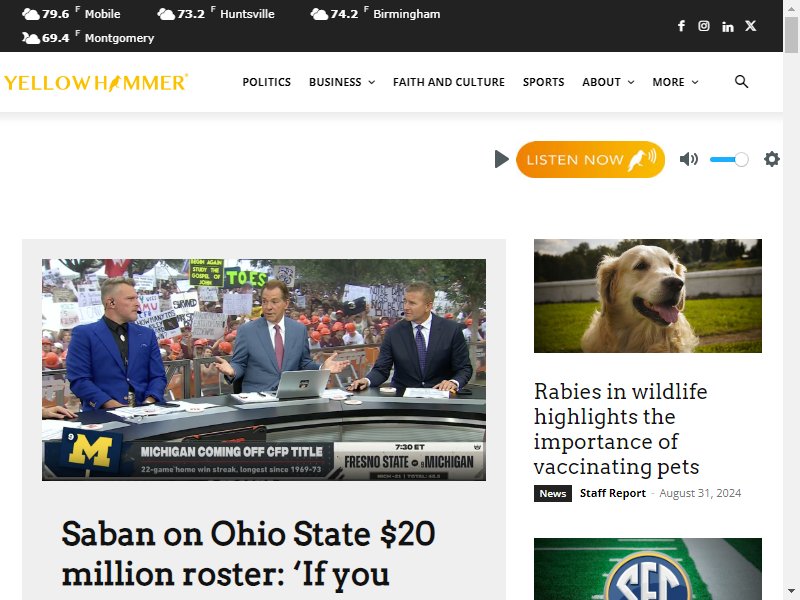Click the Huntsville weather cloud icon
This screenshot has width=800, height=600.
(x=166, y=14)
